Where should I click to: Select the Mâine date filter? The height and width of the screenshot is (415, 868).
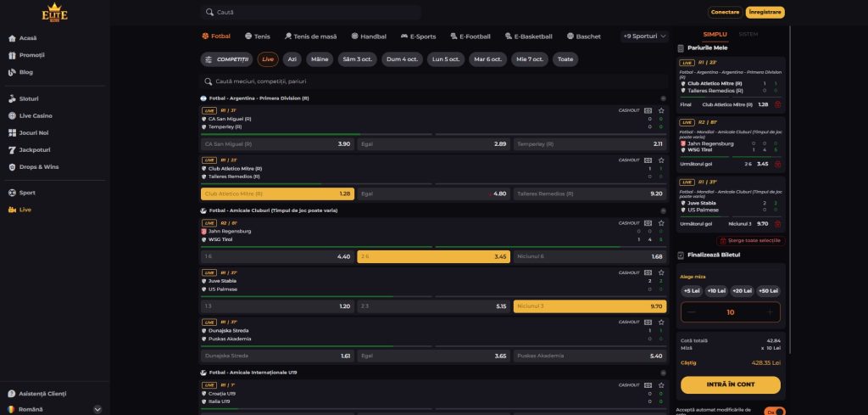click(320, 59)
